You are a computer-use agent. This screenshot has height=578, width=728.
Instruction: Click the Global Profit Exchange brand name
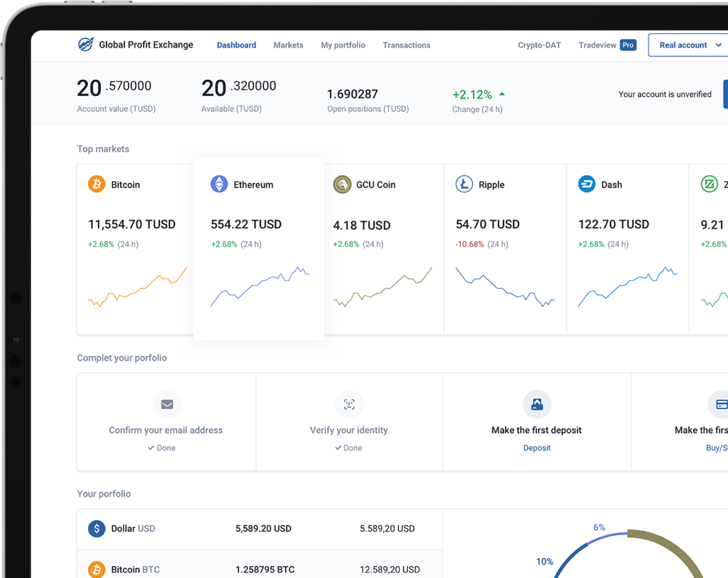(x=146, y=44)
